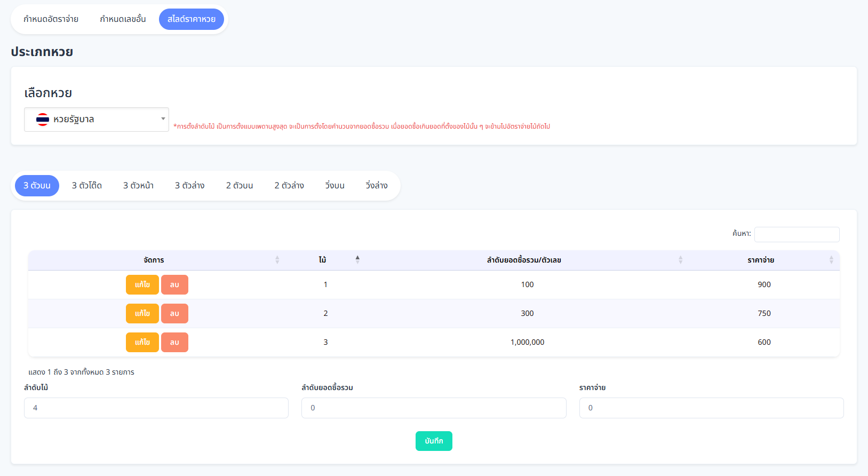The image size is (868, 476).
Task: Switch to กำหนดอัตราจ่าย tab
Action: tap(51, 19)
